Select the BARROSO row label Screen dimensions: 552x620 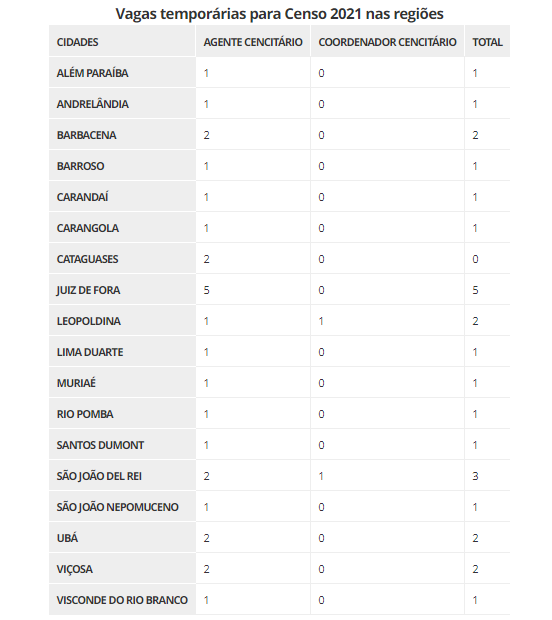tap(122, 166)
